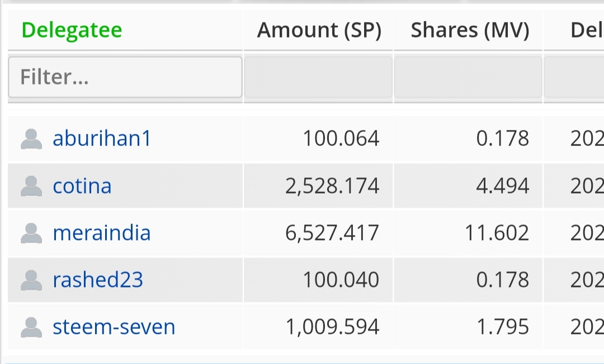
Task: Open the rashed23 account link
Action: click(x=98, y=280)
